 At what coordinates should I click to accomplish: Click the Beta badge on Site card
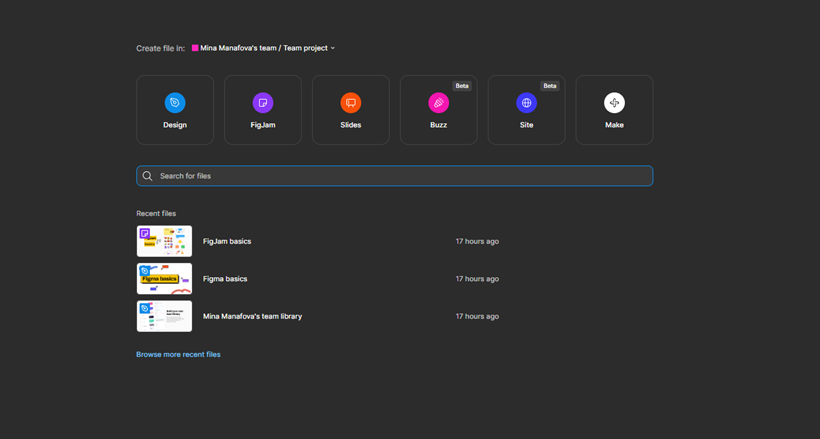tap(550, 86)
